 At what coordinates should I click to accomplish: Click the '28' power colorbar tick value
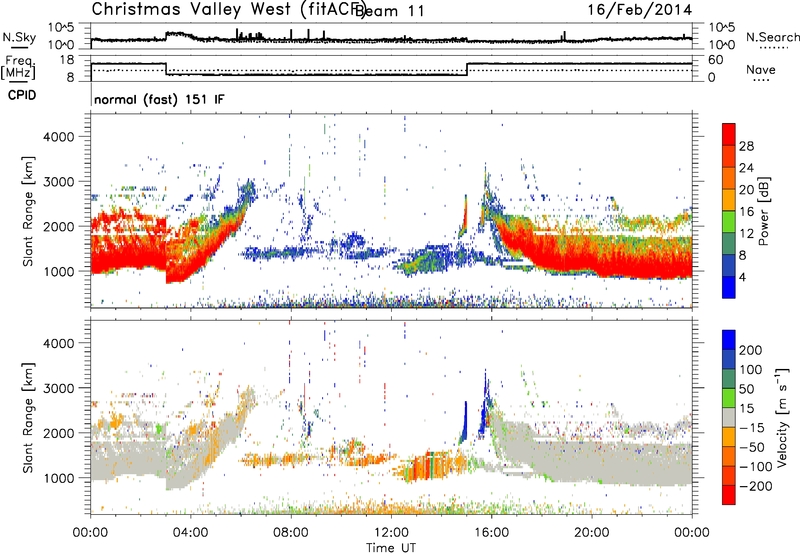tap(746, 146)
